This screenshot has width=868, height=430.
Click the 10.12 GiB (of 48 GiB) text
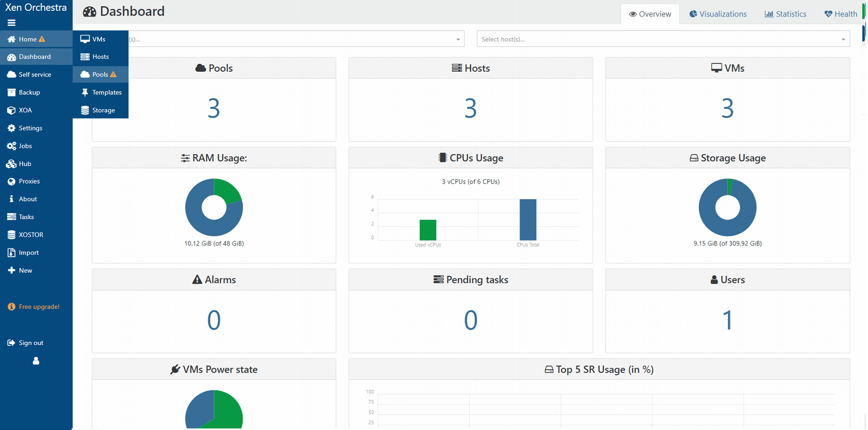(x=214, y=243)
